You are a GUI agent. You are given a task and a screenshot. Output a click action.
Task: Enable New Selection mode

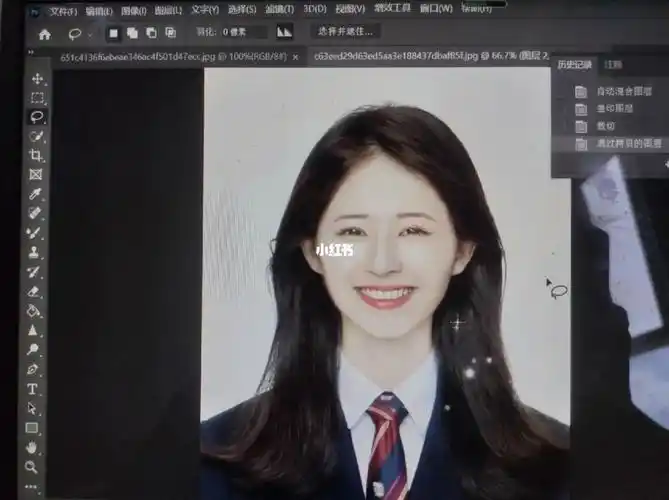(113, 33)
